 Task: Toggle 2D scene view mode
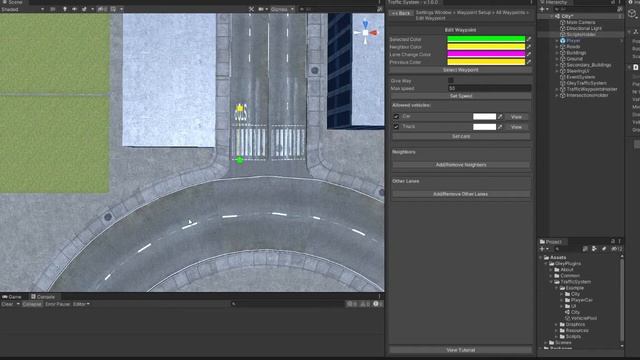pos(53,9)
